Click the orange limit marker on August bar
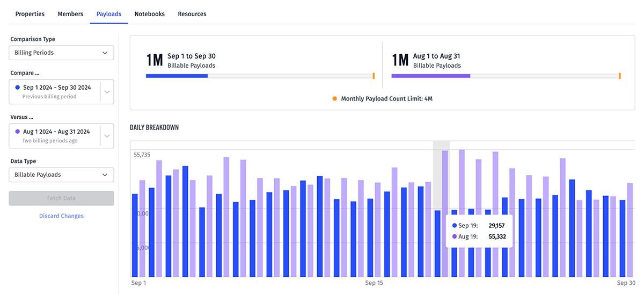The image size is (644, 295). tap(619, 76)
